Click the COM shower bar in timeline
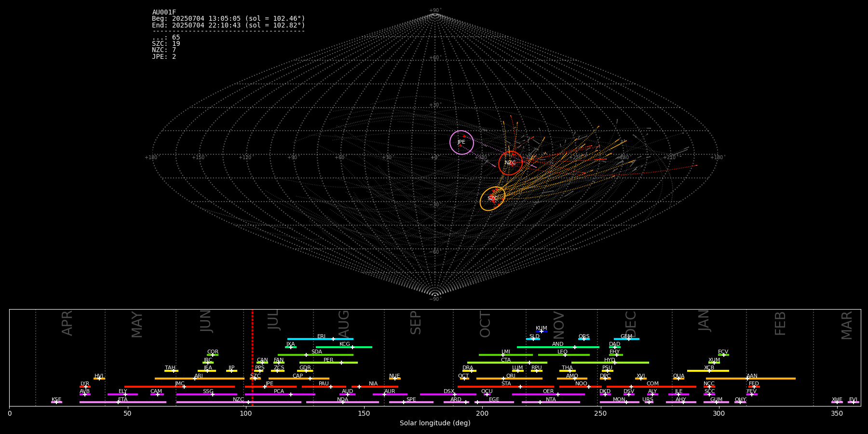868x434 pixels. point(651,386)
